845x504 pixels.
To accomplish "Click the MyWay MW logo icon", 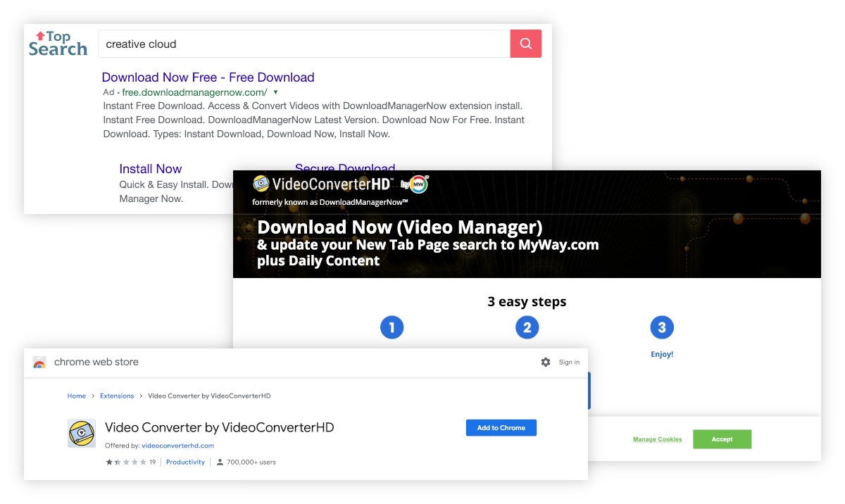I will 418,183.
